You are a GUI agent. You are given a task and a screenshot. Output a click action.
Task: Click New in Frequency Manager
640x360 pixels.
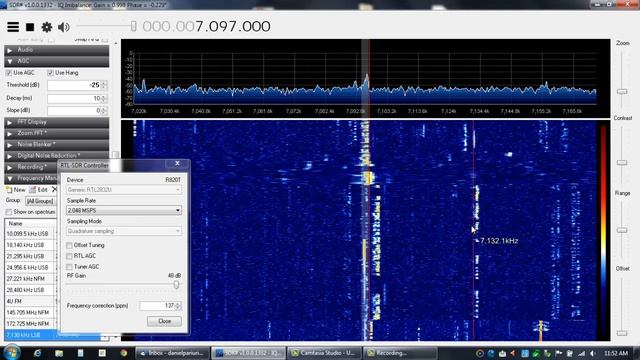(16, 190)
